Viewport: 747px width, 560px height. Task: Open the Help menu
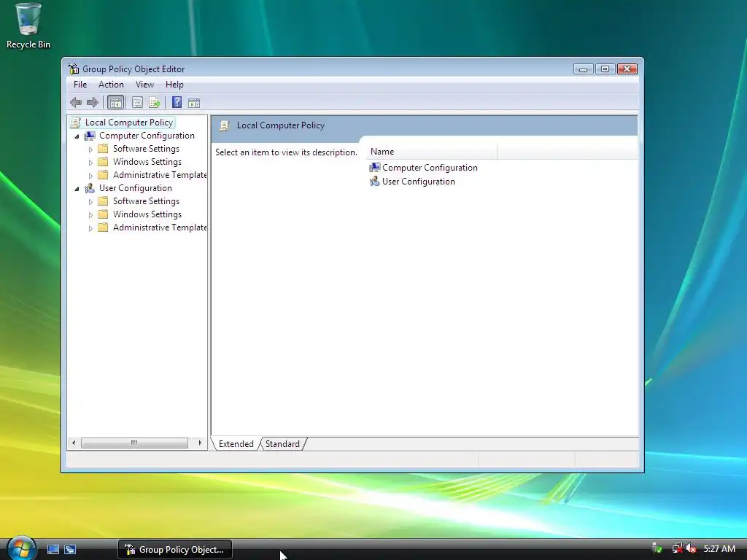174,85
